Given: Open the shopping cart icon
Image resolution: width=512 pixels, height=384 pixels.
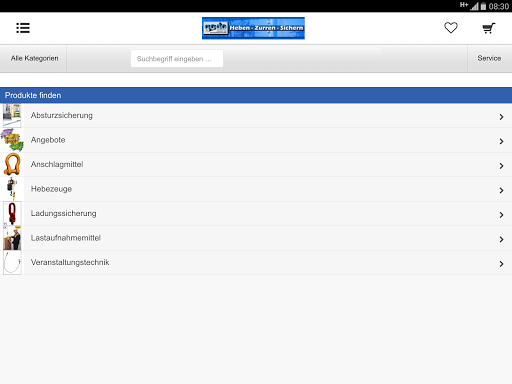Looking at the screenshot, I should (489, 28).
